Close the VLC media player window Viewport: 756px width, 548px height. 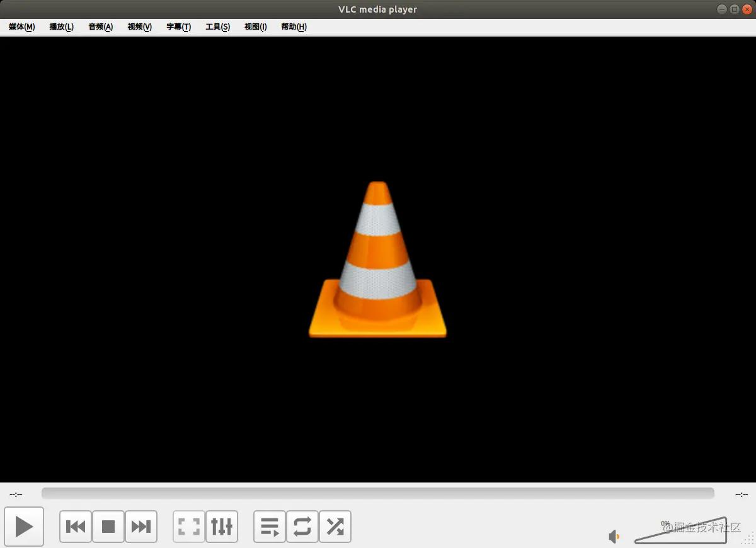point(747,9)
